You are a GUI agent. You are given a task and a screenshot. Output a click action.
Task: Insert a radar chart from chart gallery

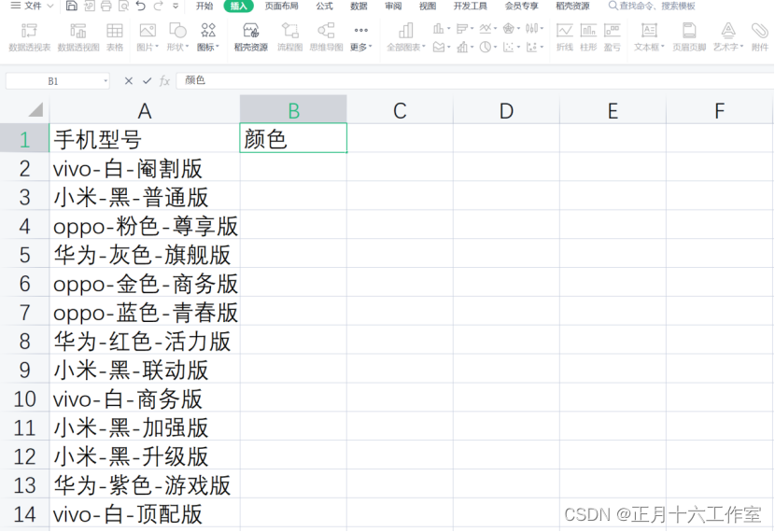click(x=511, y=29)
